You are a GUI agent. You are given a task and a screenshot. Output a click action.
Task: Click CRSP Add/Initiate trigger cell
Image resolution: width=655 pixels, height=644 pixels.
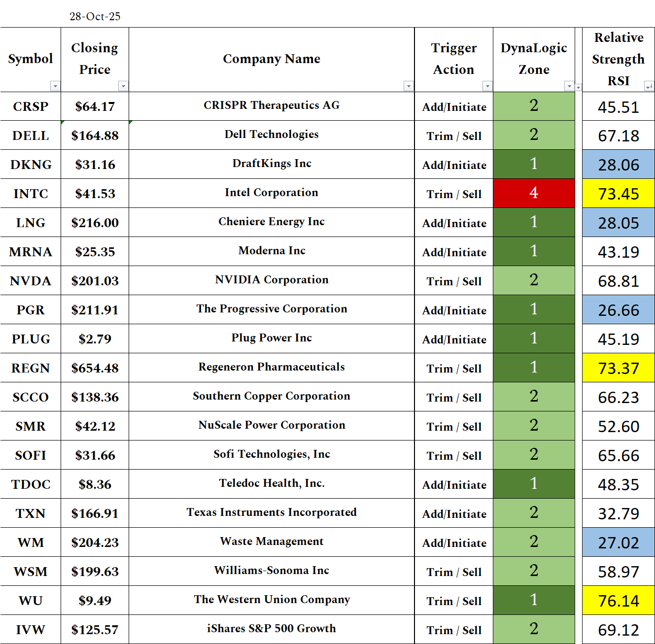click(454, 106)
